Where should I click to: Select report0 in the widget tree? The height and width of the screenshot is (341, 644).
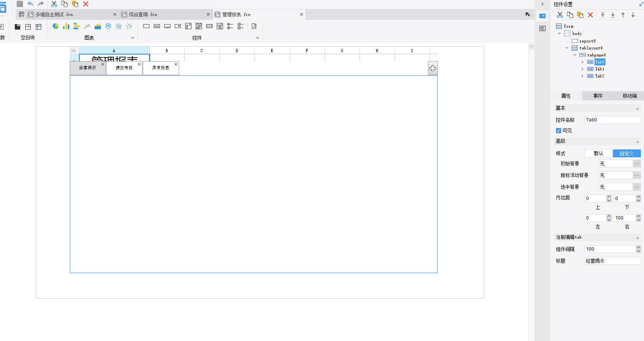pyautogui.click(x=587, y=41)
